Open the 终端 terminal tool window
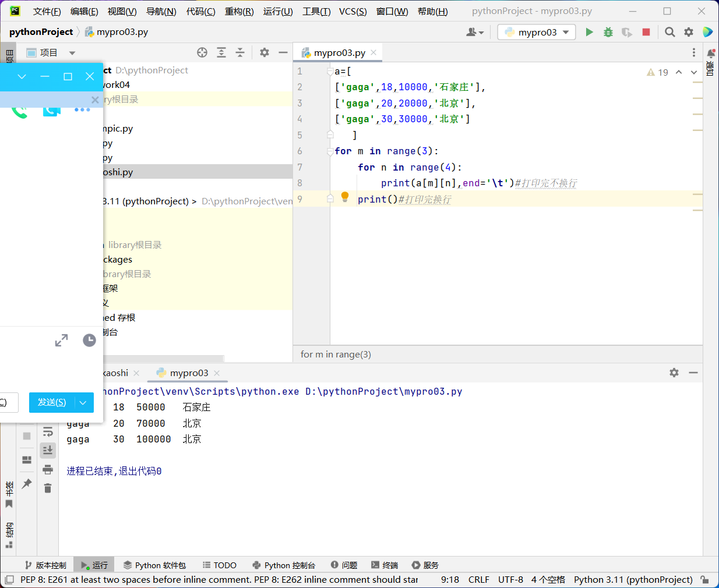The width and height of the screenshot is (719, 588). tap(385, 565)
